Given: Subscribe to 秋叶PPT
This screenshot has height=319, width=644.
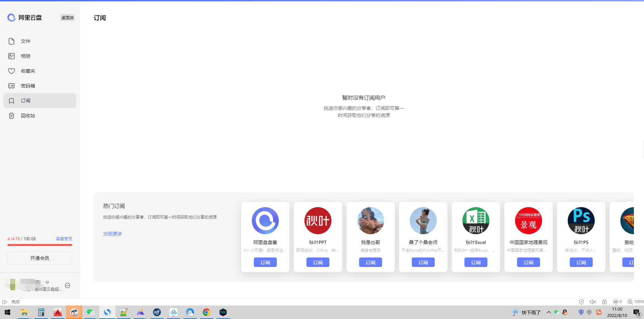Looking at the screenshot, I should (x=318, y=262).
